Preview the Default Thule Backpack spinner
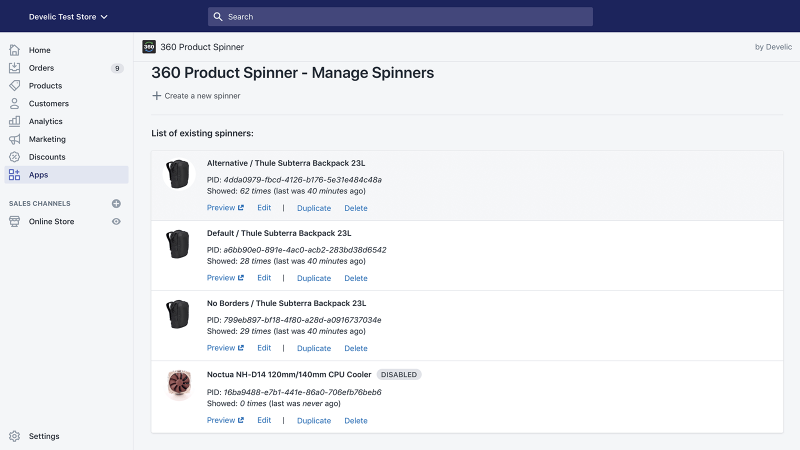800x450 pixels. 225,278
